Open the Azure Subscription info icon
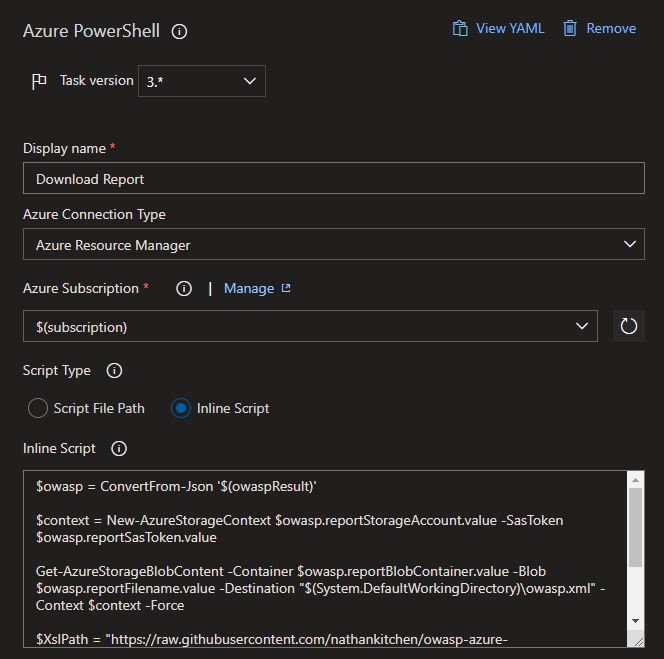This screenshot has width=664, height=659. click(x=184, y=288)
